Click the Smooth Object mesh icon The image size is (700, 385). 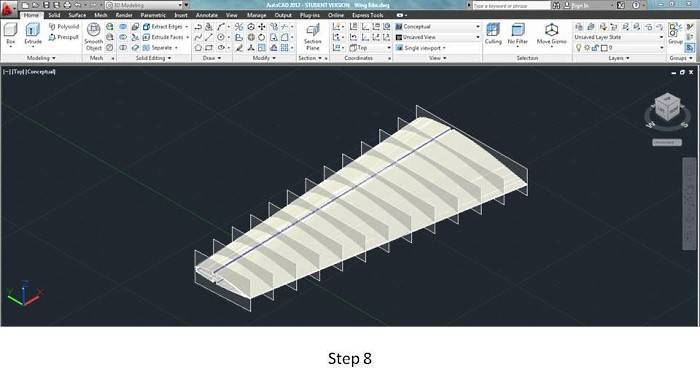coord(93,36)
